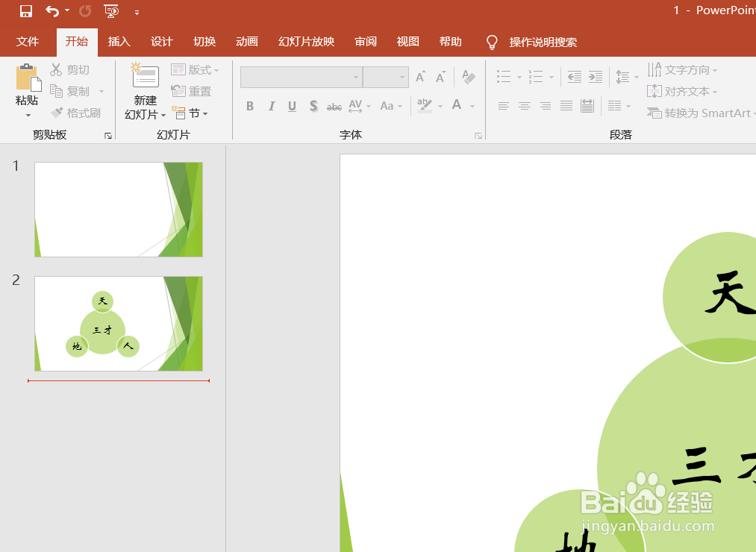Expand the 复制 dropdown arrow
This screenshot has width=756, height=552.
pos(101,91)
